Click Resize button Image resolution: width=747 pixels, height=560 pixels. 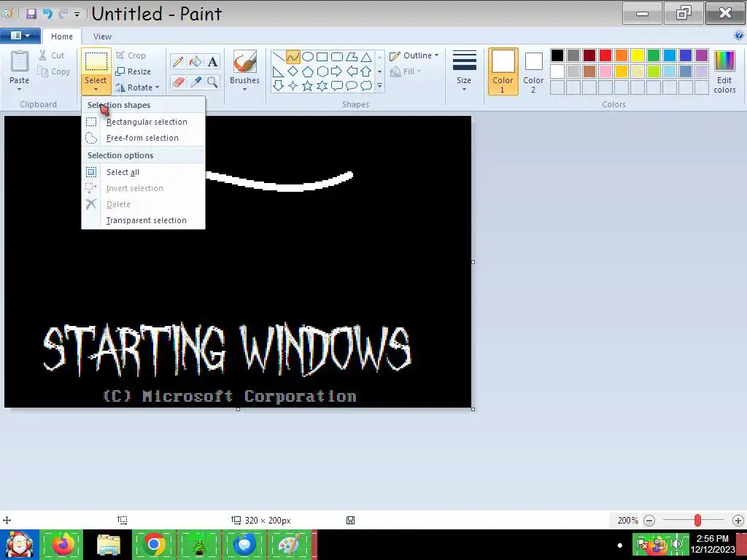click(133, 71)
